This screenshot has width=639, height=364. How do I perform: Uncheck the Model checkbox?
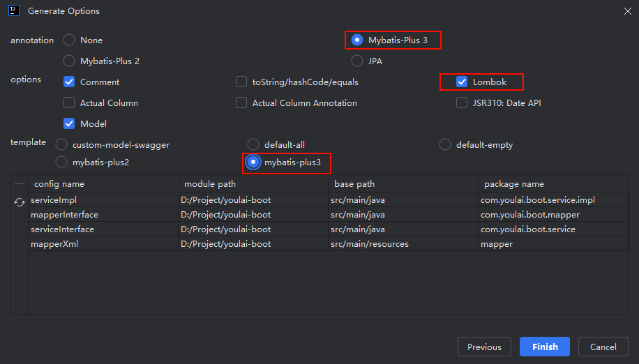(x=69, y=123)
